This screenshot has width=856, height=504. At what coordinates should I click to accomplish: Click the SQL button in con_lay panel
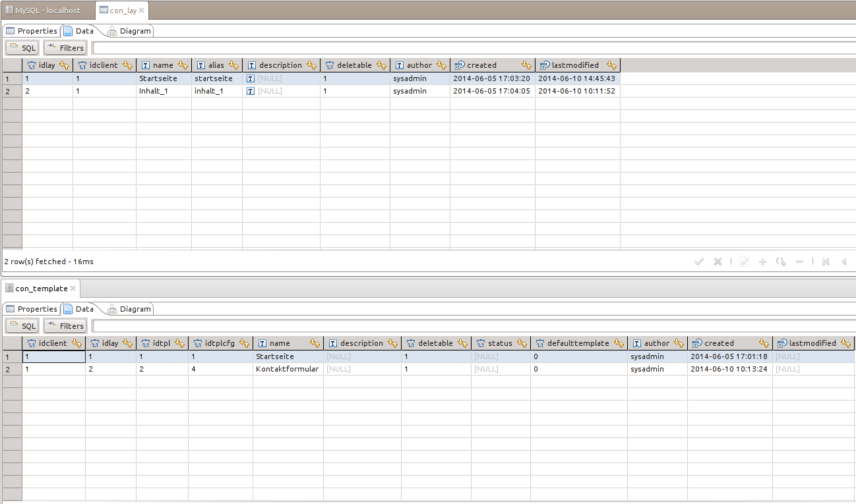point(22,48)
